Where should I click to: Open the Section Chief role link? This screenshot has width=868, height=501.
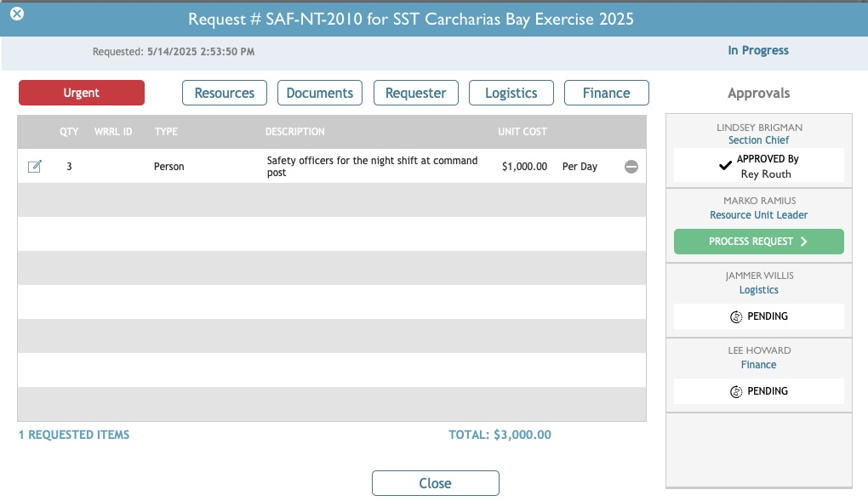(758, 139)
